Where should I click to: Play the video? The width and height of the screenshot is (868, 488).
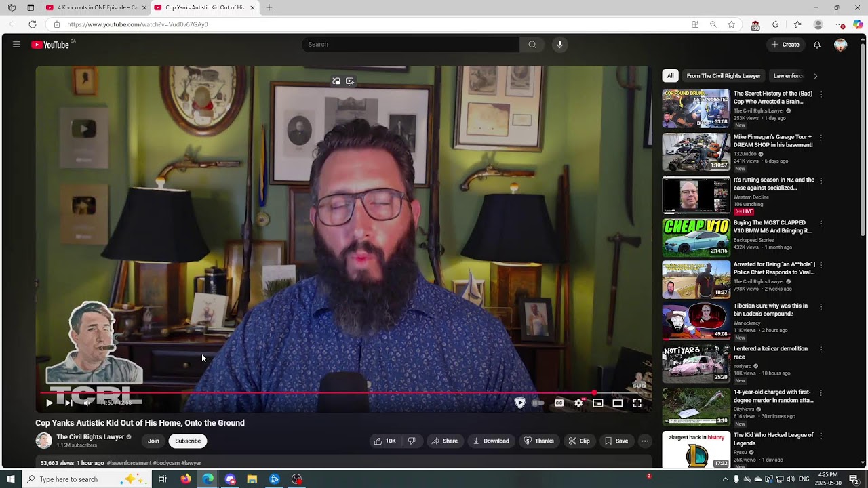tap(49, 403)
